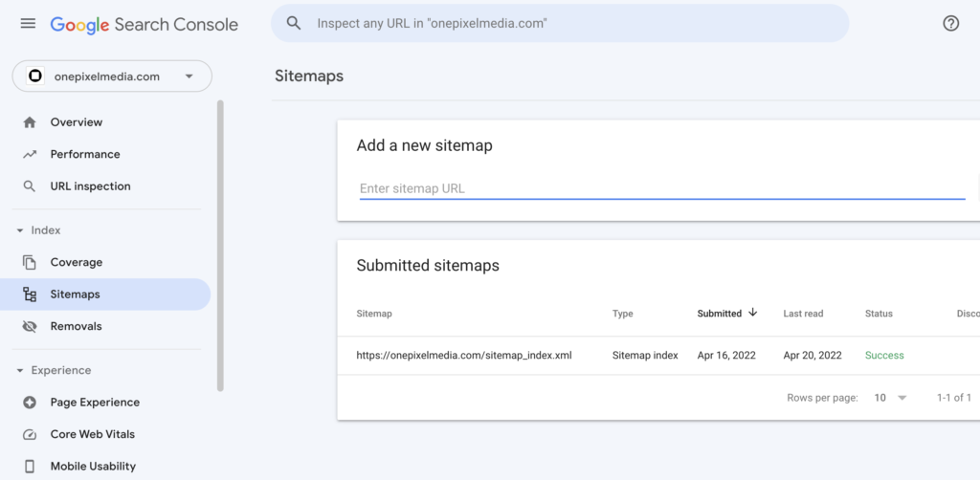
Task: Click the Removals crossed-eye icon
Action: tap(30, 326)
